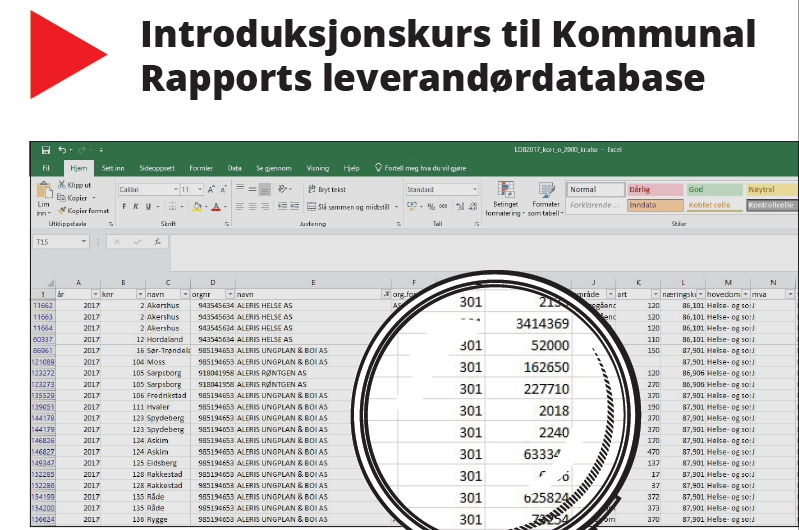Switch to the Formler tab

[x=201, y=168]
